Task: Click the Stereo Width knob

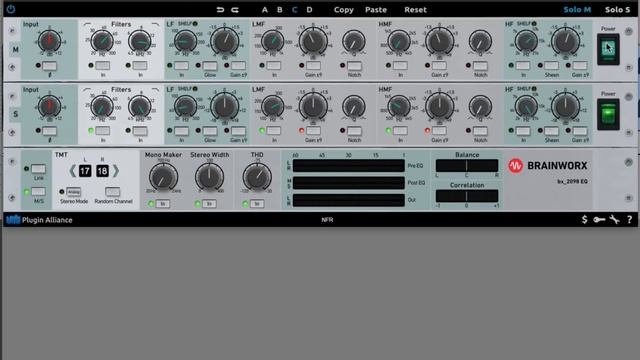Action: pos(209,177)
